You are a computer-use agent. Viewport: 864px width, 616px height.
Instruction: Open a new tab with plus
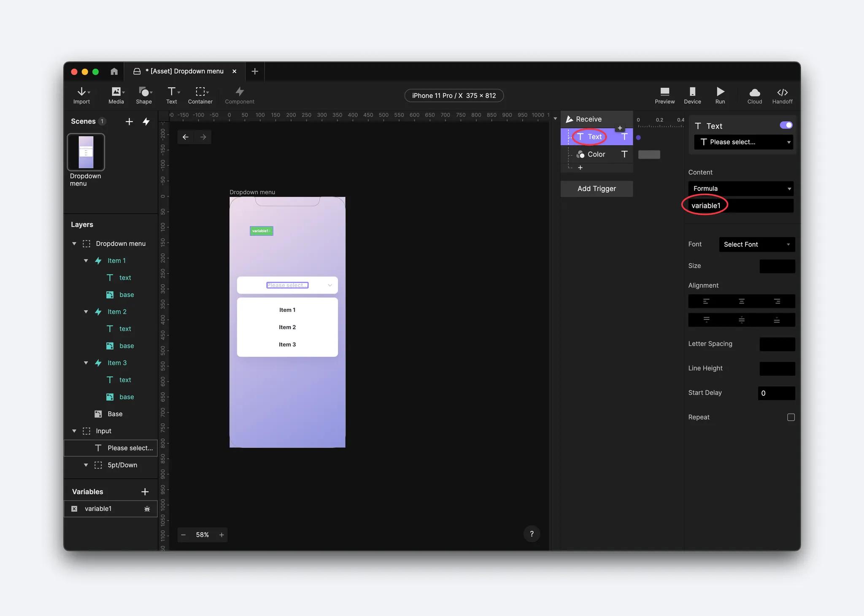(x=255, y=71)
